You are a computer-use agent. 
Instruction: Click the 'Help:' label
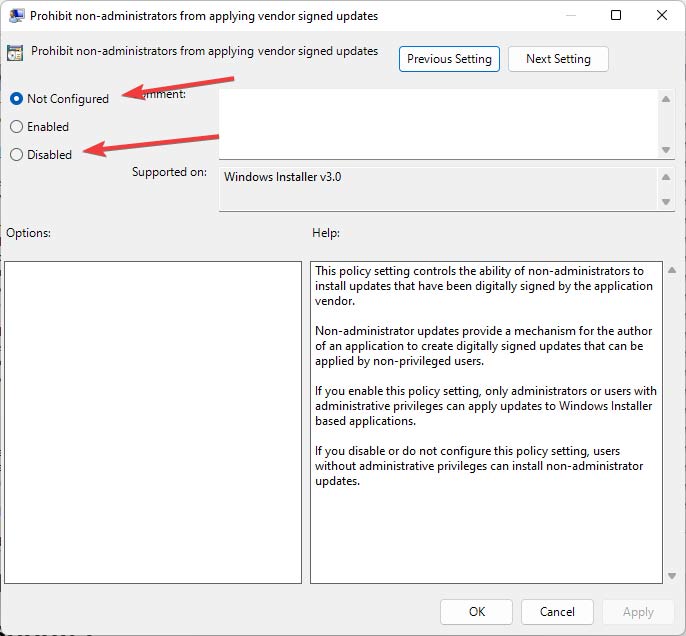pyautogui.click(x=326, y=233)
